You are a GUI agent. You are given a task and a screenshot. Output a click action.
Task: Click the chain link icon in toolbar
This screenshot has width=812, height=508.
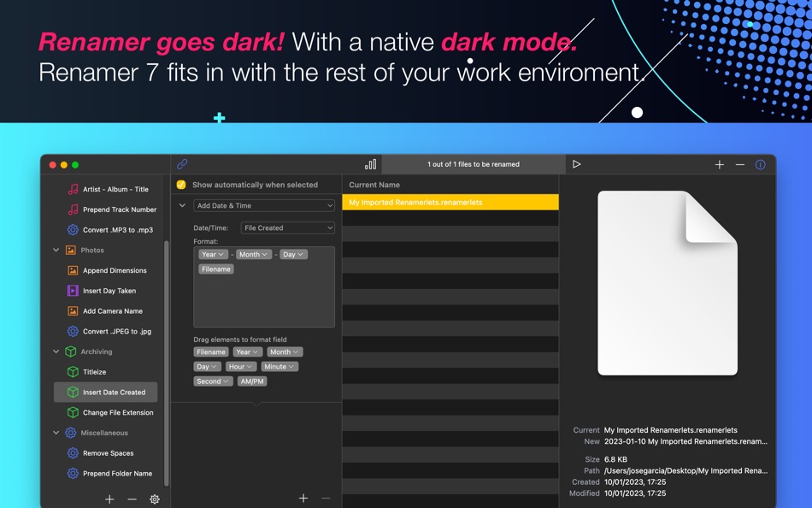pos(182,164)
